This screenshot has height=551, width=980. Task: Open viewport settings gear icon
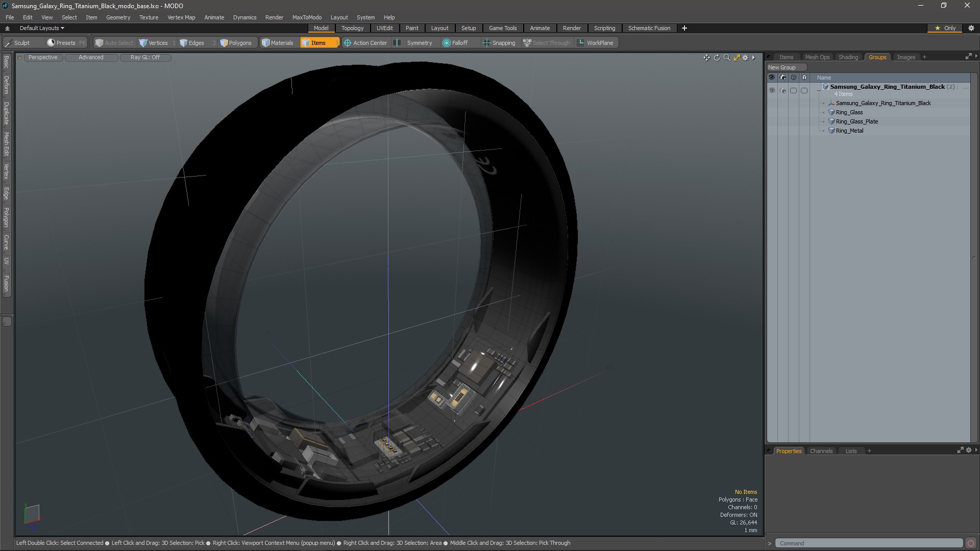pyautogui.click(x=745, y=58)
